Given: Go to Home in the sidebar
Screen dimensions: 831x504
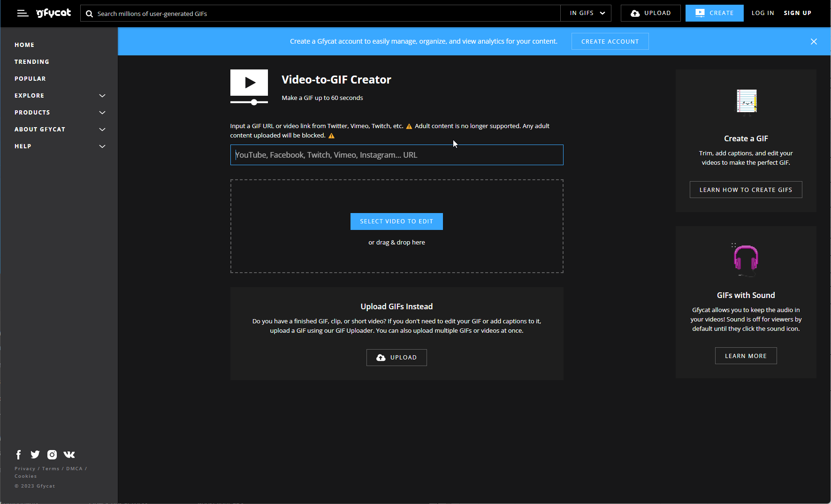Looking at the screenshot, I should [24, 45].
